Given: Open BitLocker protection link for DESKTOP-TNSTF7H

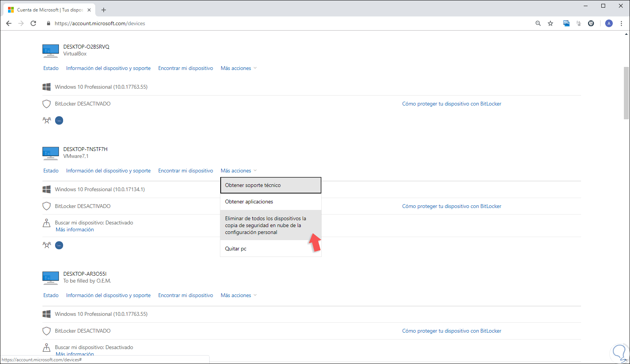Looking at the screenshot, I should pyautogui.click(x=452, y=206).
